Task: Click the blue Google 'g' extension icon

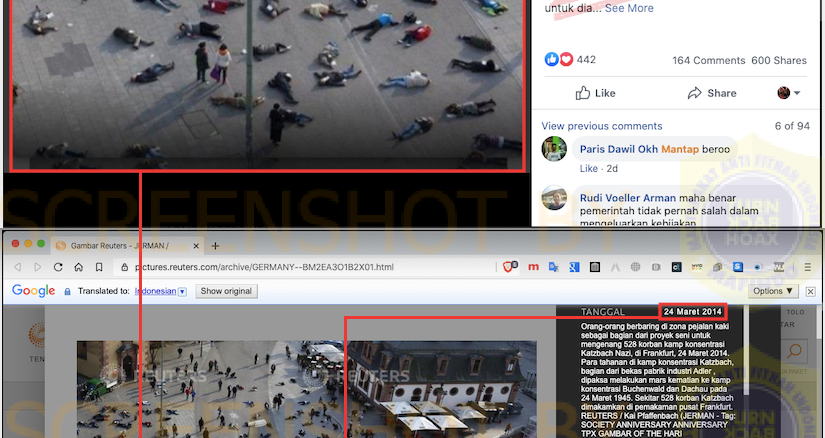Action: (x=574, y=267)
